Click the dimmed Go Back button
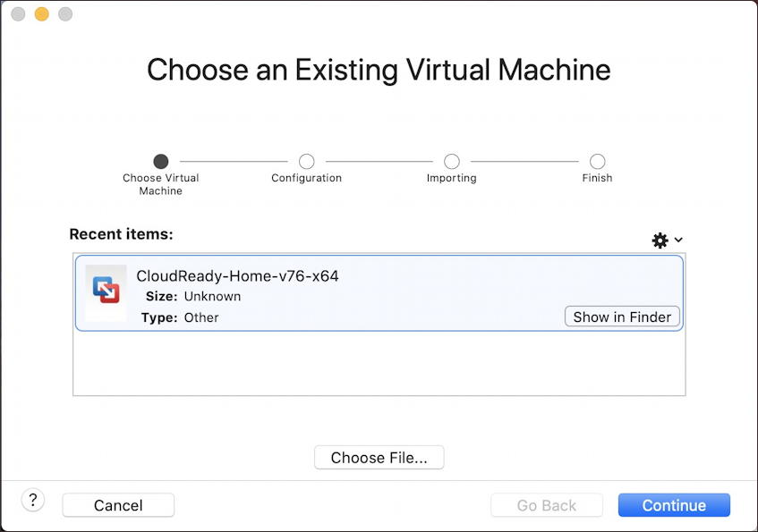This screenshot has height=532, width=758. (x=547, y=505)
